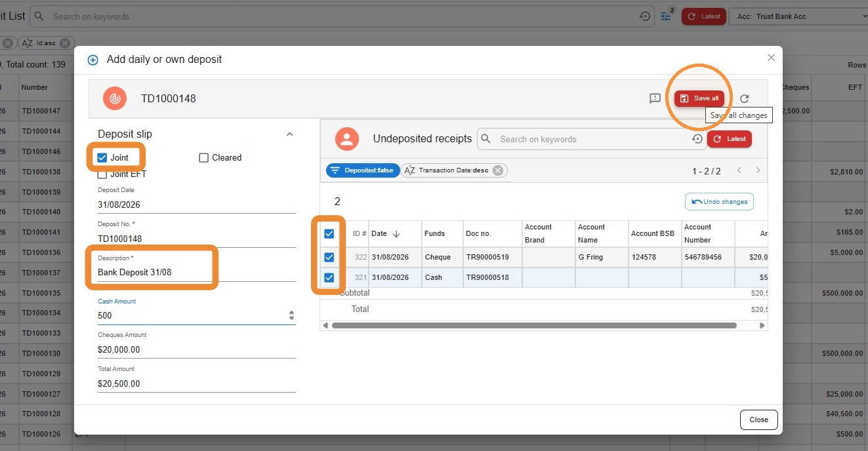The width and height of the screenshot is (868, 451).
Task: Click the background list Search on keywords box
Action: tap(343, 16)
